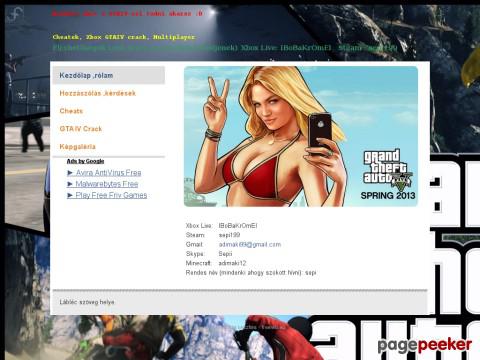Click the pagepeeker watermark logo

(x=424, y=345)
